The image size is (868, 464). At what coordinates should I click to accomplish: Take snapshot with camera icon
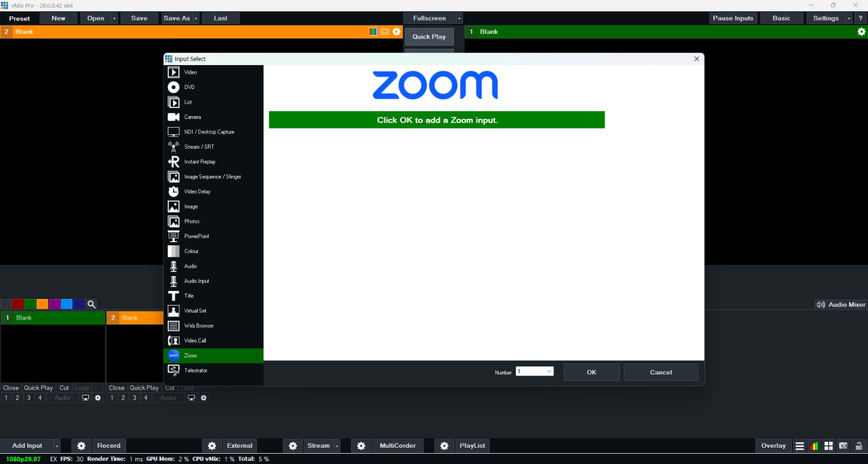point(844,446)
